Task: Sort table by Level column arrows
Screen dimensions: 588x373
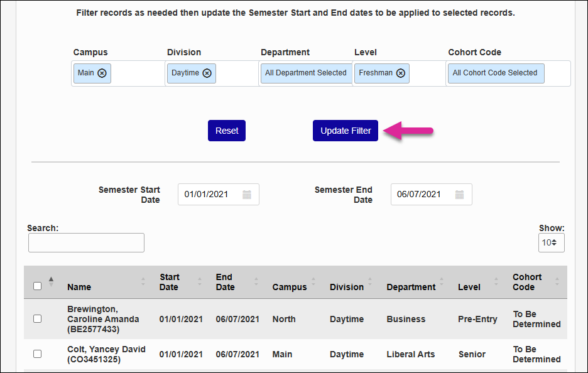Action: coord(496,281)
